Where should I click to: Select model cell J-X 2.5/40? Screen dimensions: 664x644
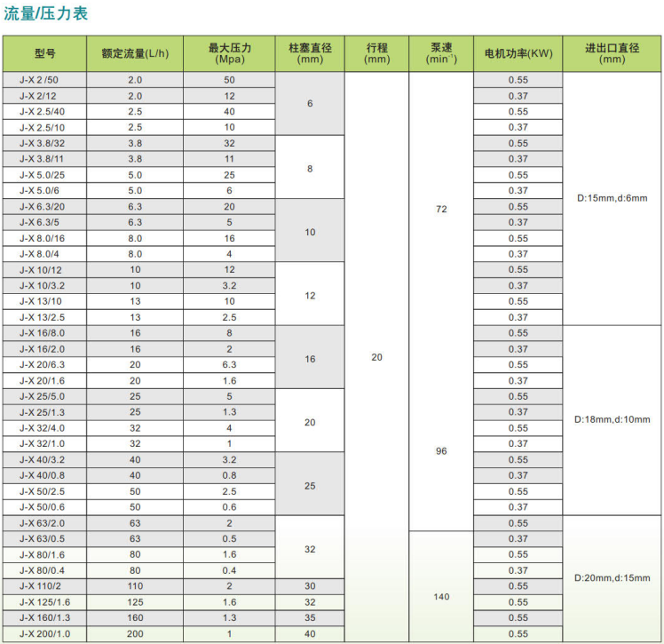(x=45, y=112)
